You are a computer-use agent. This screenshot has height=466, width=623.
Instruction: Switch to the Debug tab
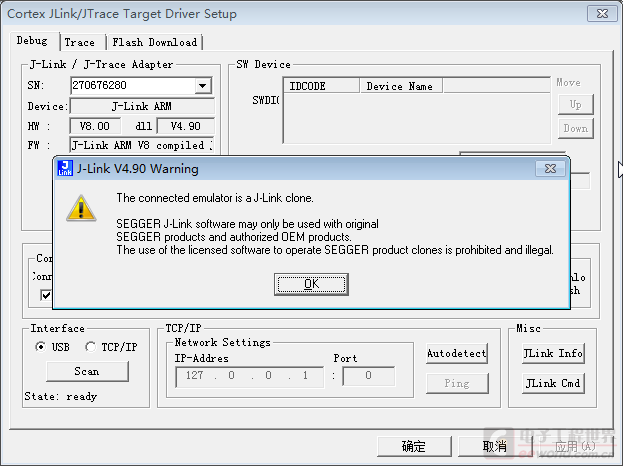[32, 41]
